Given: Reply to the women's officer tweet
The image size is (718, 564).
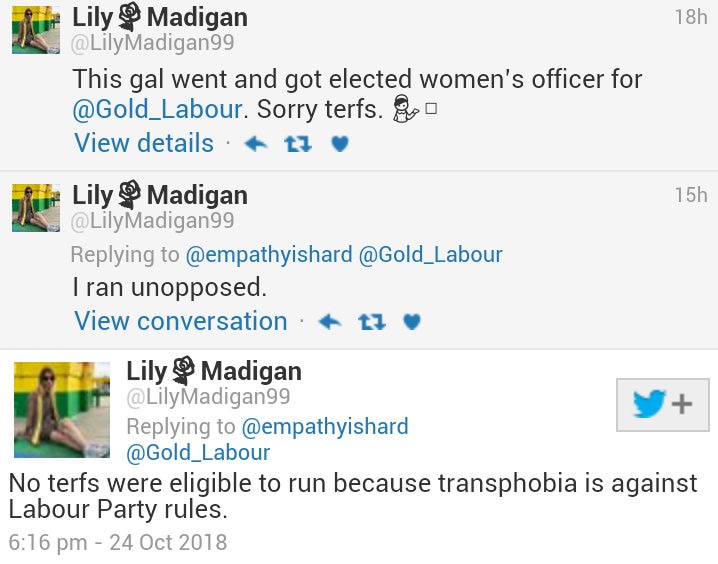Looking at the screenshot, I should [256, 144].
